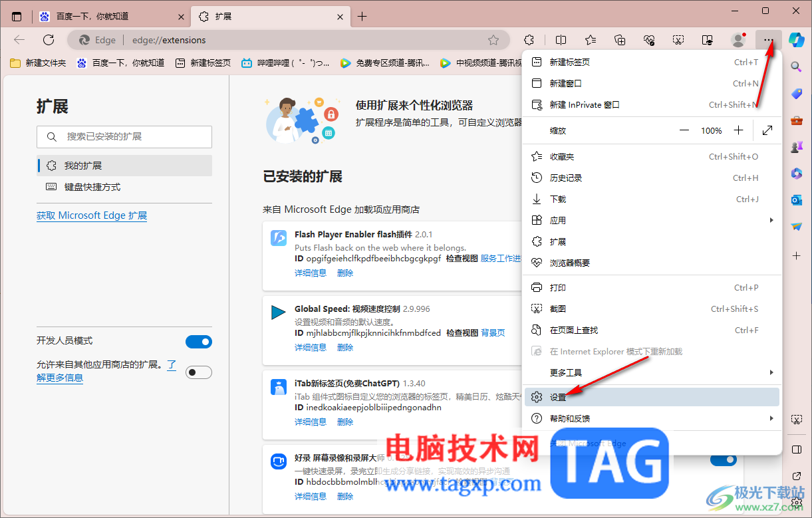The width and height of the screenshot is (812, 518).
Task: Open a new tab with plus button
Action: tap(362, 17)
